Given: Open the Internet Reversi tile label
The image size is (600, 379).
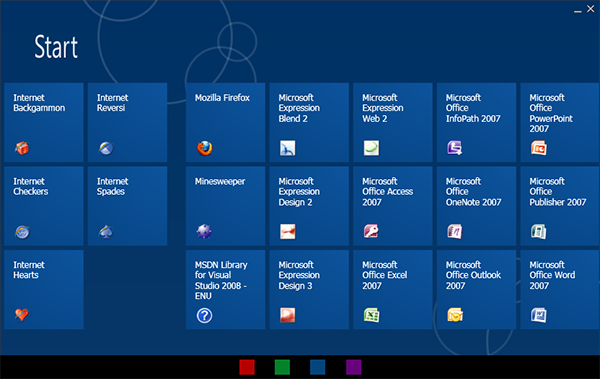Looking at the screenshot, I should point(112,103).
